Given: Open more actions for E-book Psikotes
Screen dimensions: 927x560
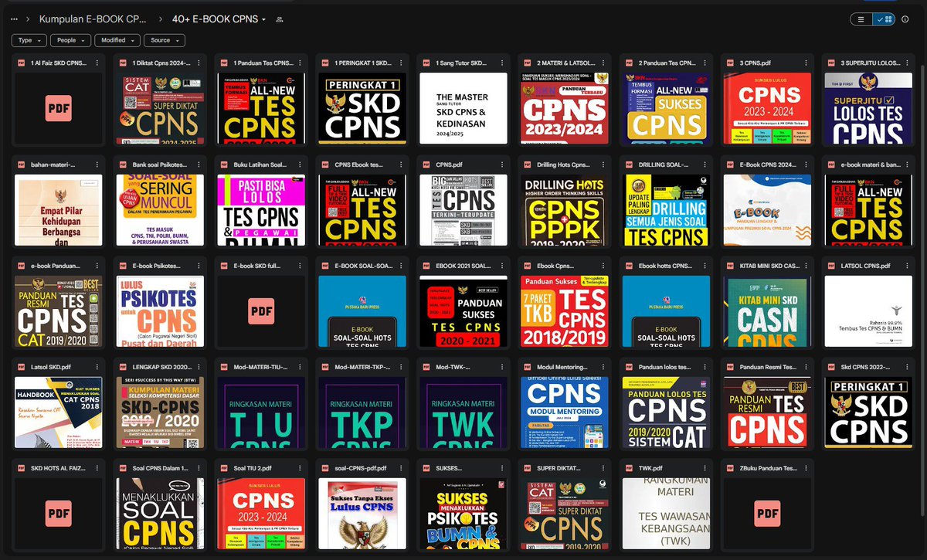Looking at the screenshot, I should click(x=198, y=266).
